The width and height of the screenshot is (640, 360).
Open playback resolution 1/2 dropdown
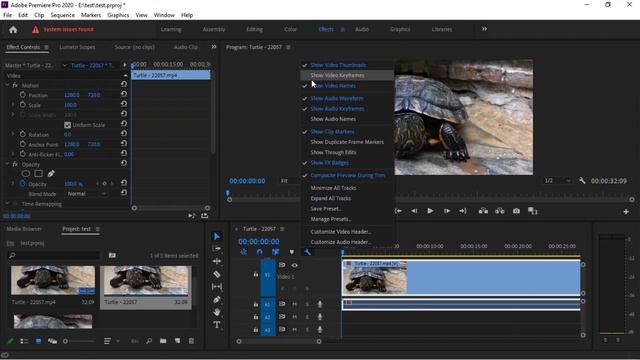(558, 180)
